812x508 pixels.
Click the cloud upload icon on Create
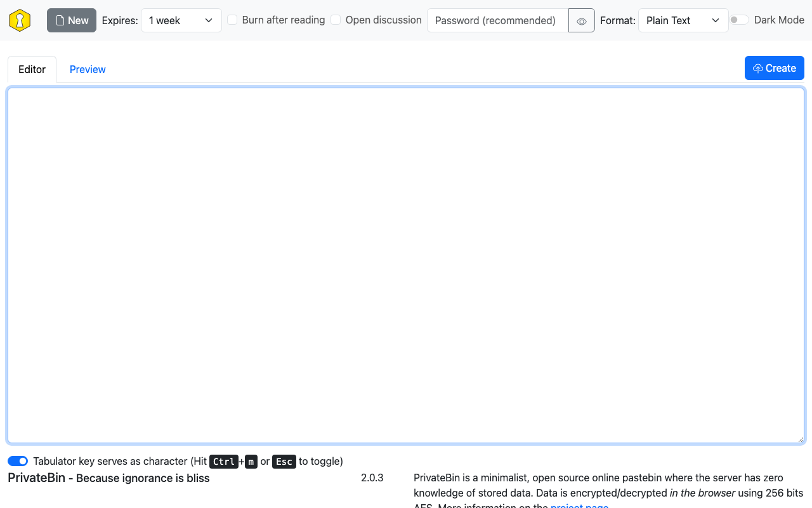tap(758, 68)
